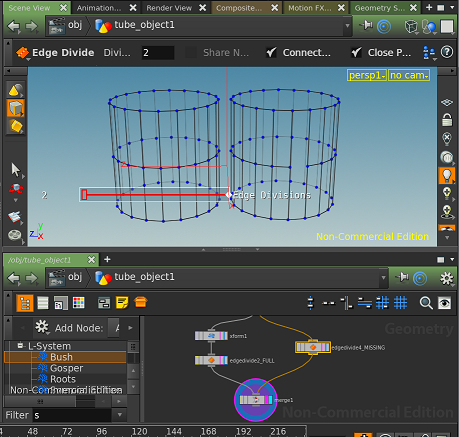Switch to the Render View tab
This screenshot has width=459, height=437.
coord(169,8)
